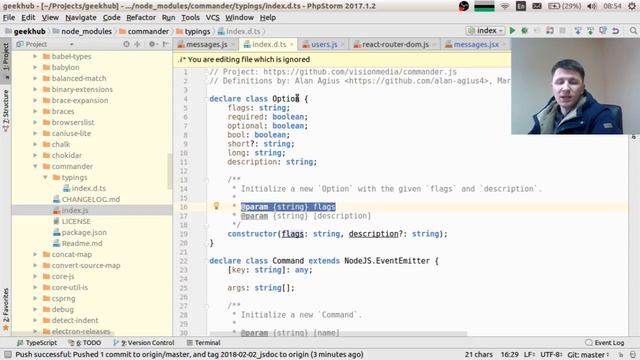Screen dimensions: 640x360
Task: Start debugging with the bug icon
Action: (524, 31)
